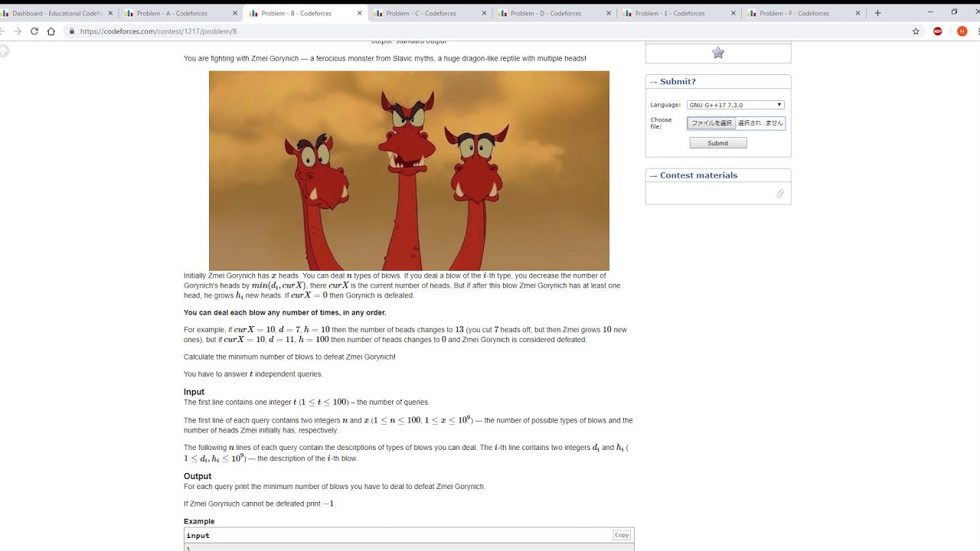Image resolution: width=980 pixels, height=551 pixels.
Task: Switch to the Problem A tab
Action: (181, 13)
